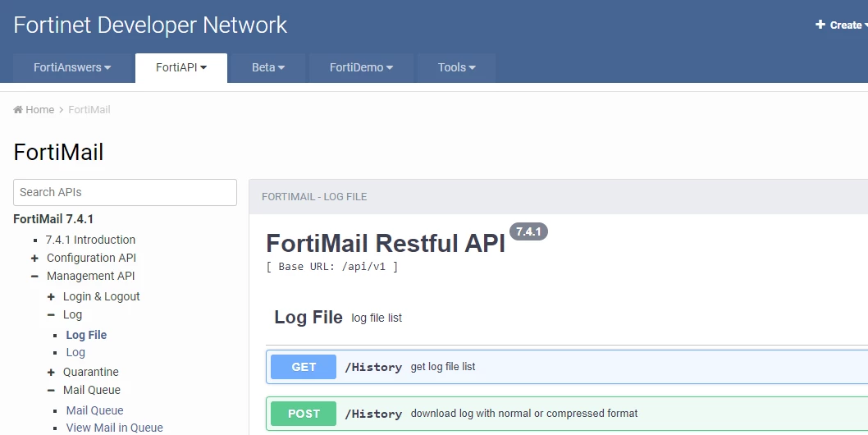
Task: Click the FortiMail Restful API title
Action: click(386, 243)
